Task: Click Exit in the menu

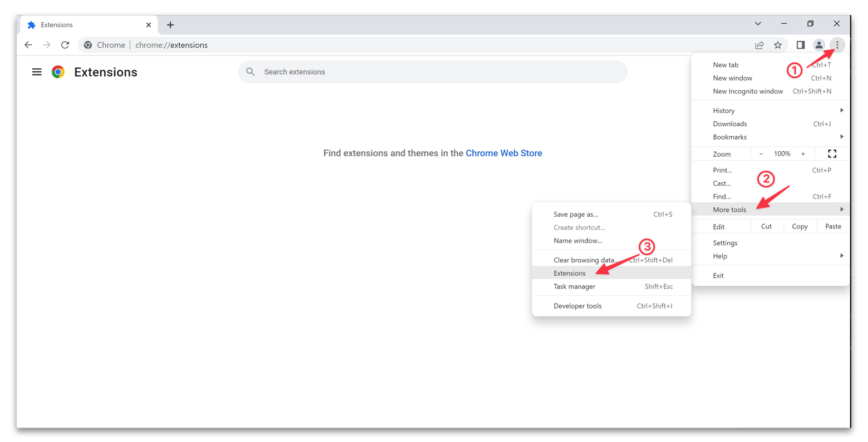Action: click(718, 275)
